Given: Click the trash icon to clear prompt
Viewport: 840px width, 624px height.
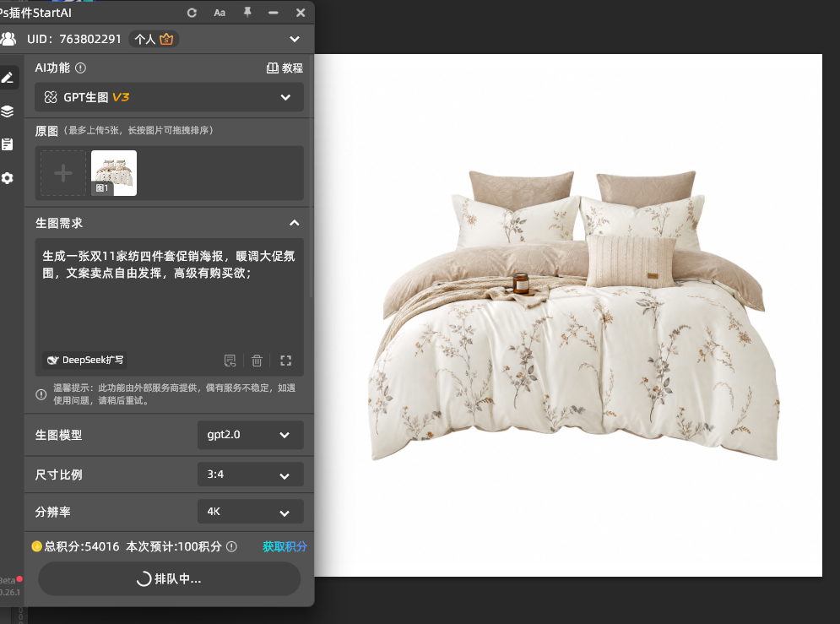Looking at the screenshot, I should pos(257,361).
